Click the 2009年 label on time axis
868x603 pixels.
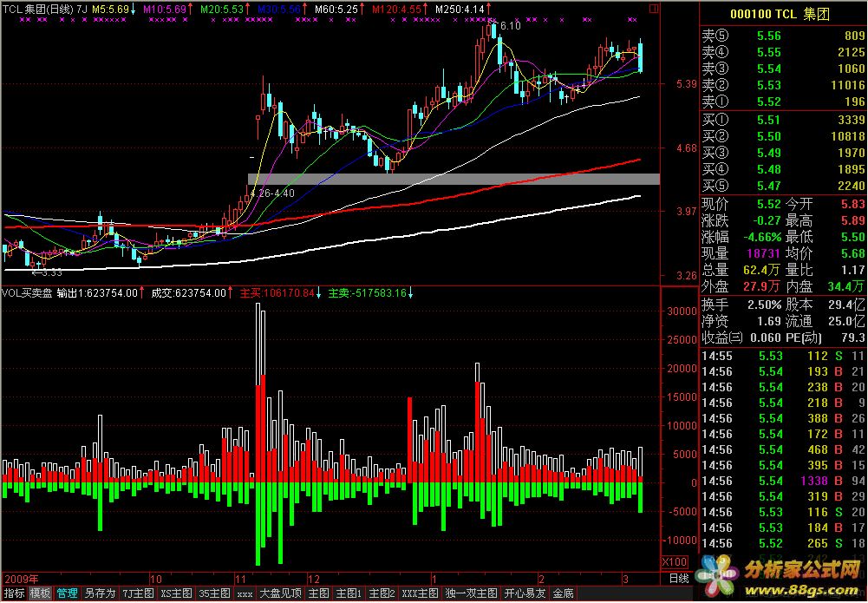click(x=21, y=580)
